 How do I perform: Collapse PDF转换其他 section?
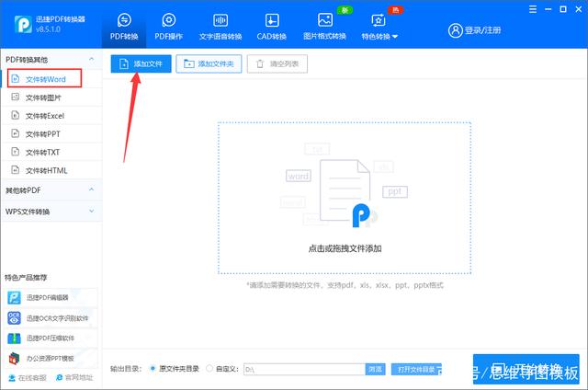91,59
